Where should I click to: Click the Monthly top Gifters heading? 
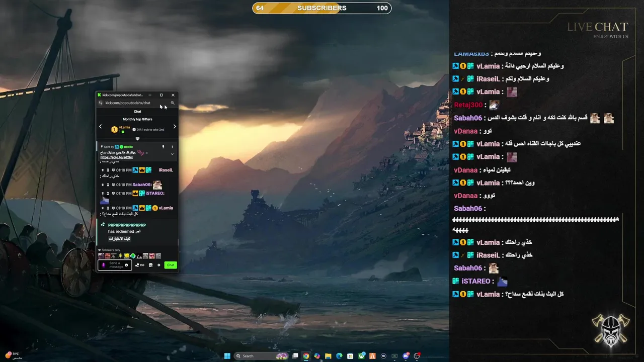pyautogui.click(x=137, y=119)
